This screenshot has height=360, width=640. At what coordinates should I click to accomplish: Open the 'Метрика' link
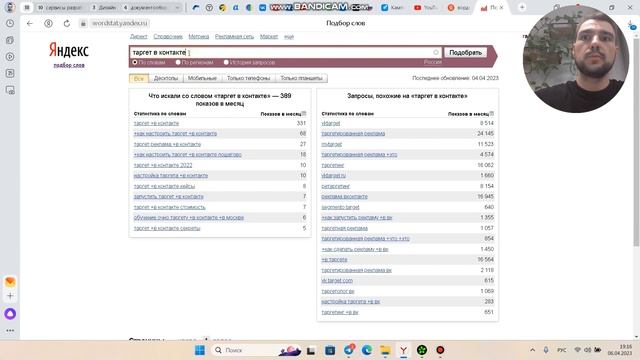(x=199, y=37)
